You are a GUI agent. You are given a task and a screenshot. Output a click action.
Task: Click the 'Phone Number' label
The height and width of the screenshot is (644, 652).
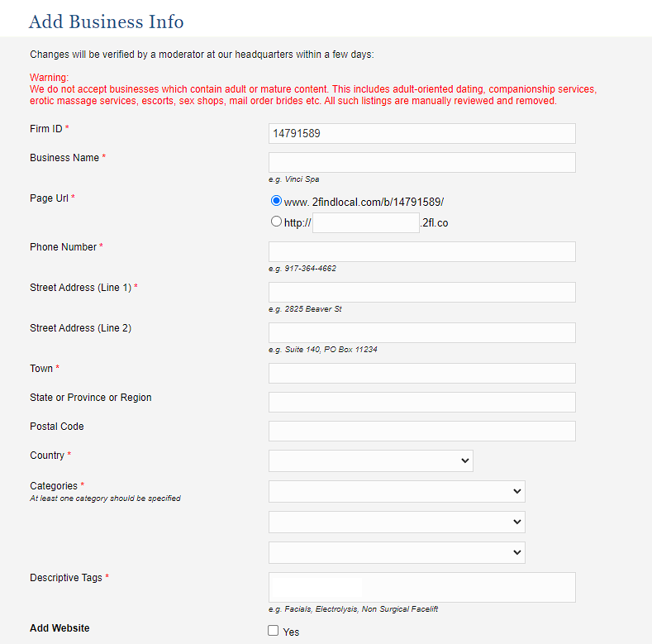(63, 246)
